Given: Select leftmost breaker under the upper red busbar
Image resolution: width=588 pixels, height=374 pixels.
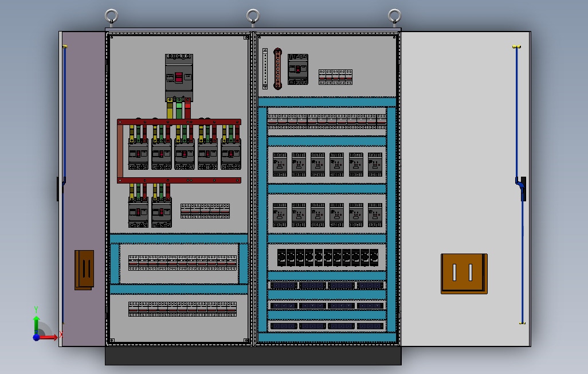Looking at the screenshot, I should click(x=138, y=154).
